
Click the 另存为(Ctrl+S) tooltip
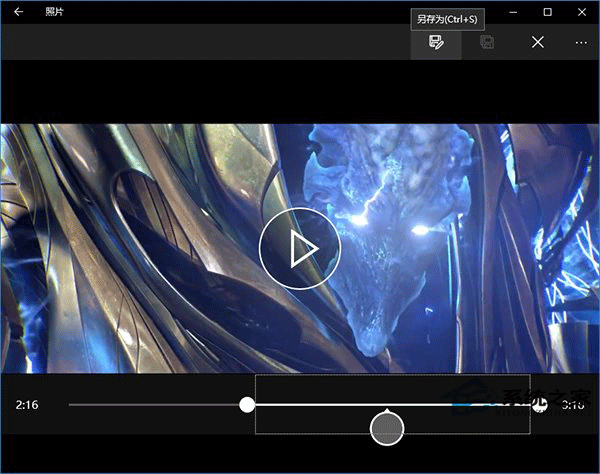449,18
